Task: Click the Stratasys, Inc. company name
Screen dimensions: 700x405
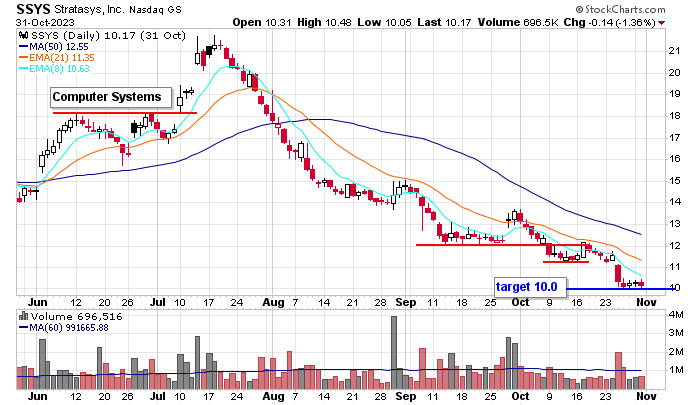Action: (89, 9)
